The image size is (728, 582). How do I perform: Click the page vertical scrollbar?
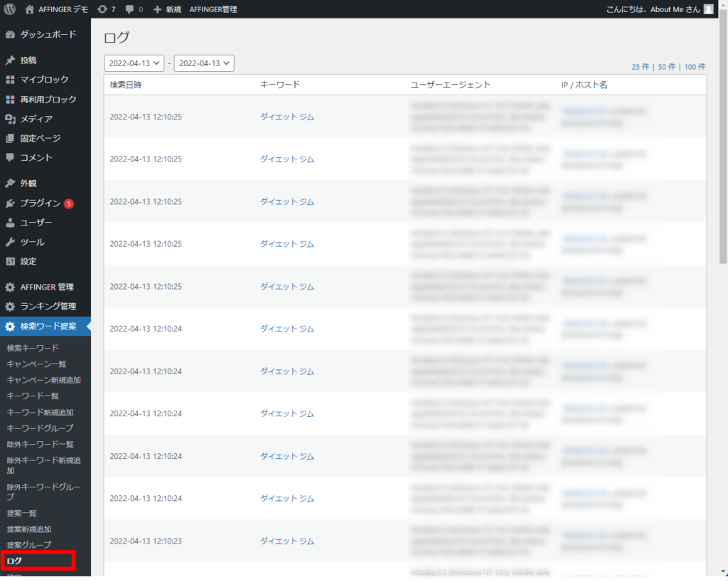(723, 142)
